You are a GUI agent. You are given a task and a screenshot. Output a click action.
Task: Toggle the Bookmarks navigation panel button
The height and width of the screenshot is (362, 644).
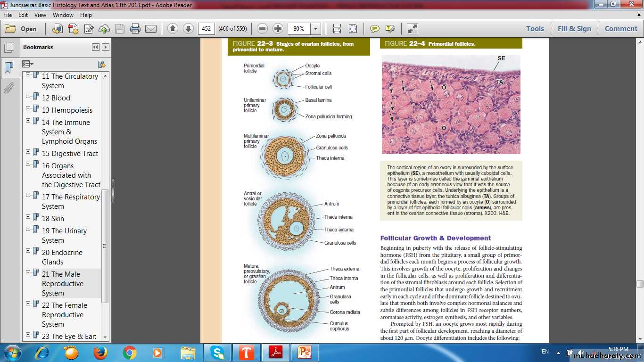(x=8, y=67)
